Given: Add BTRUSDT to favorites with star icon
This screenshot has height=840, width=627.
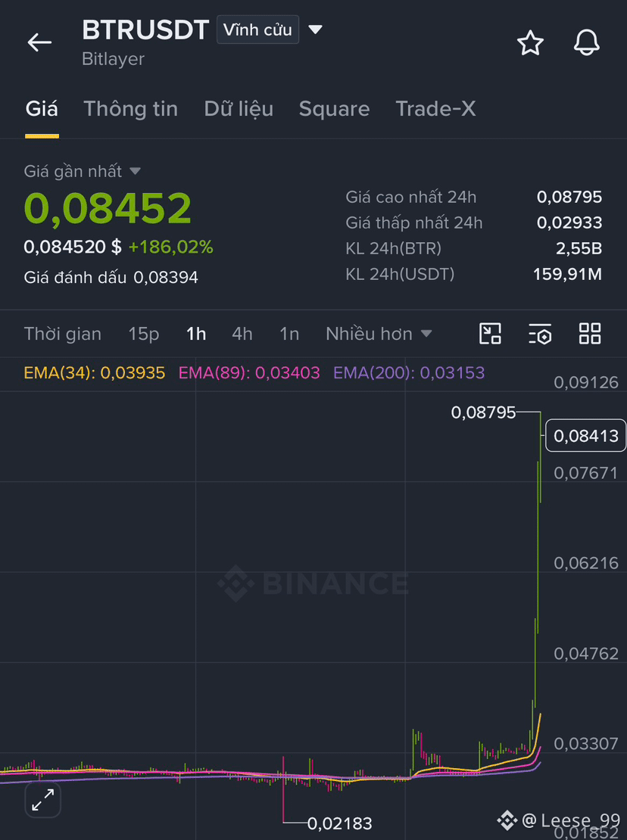Looking at the screenshot, I should coord(530,43).
